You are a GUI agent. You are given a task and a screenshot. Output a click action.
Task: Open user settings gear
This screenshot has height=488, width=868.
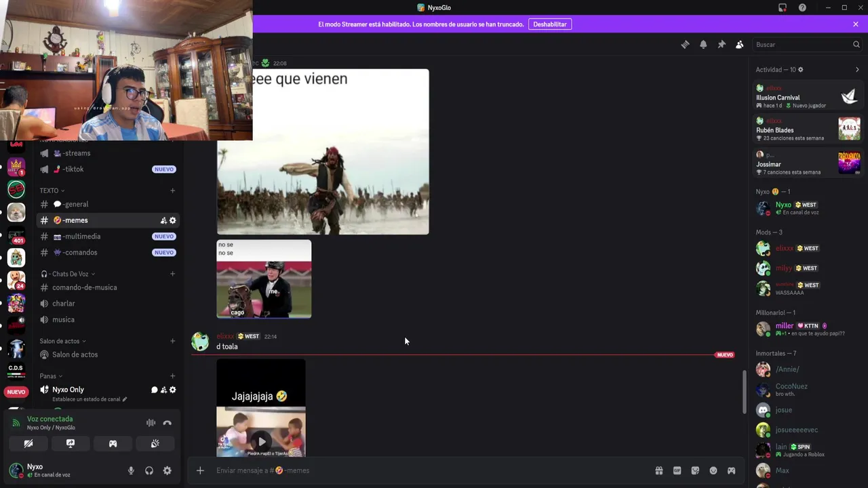(167, 470)
